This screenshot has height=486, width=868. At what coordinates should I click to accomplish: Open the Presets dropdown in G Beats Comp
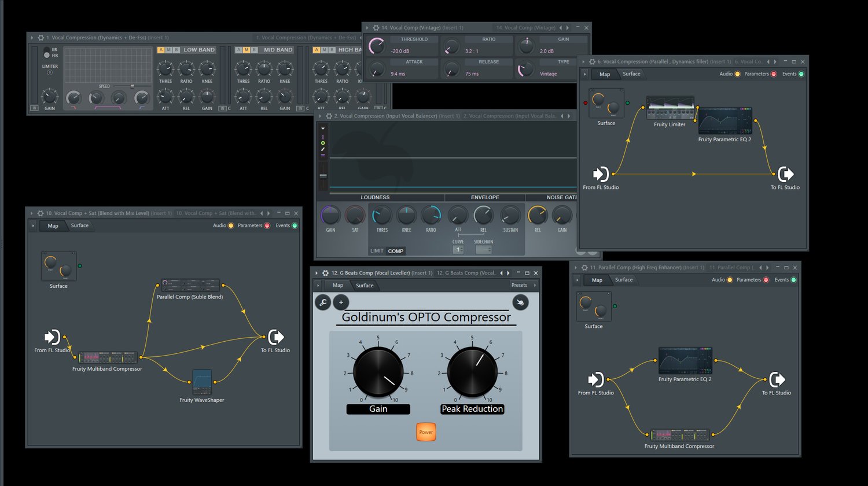523,285
